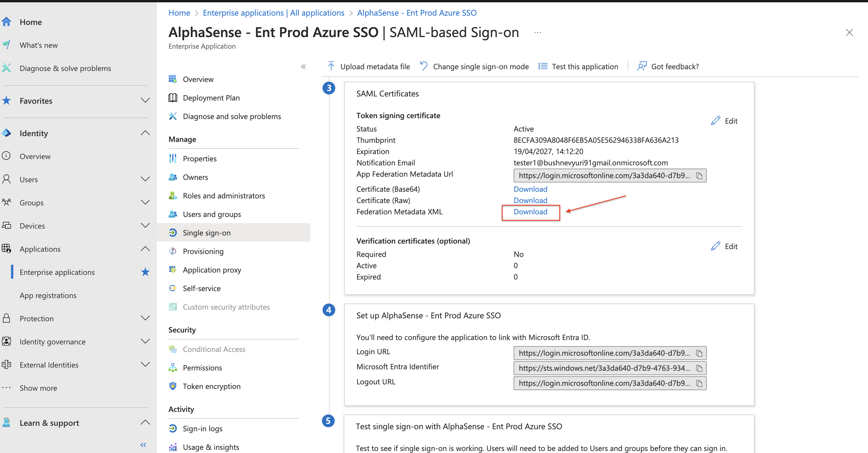Click the Protection lock icon
Screen dimensions: 868x453
(6, 318)
